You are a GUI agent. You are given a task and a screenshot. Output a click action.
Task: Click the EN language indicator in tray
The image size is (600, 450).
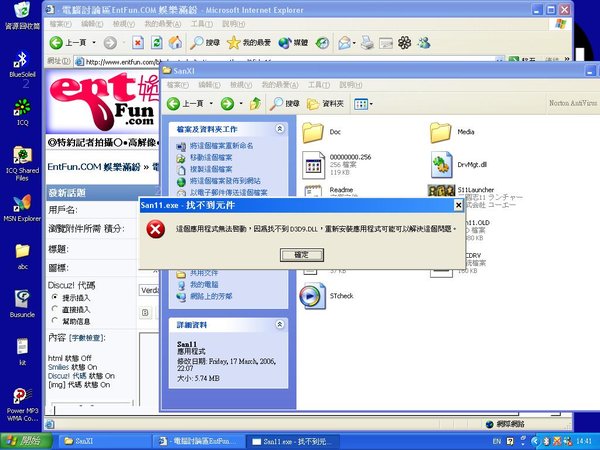click(497, 441)
